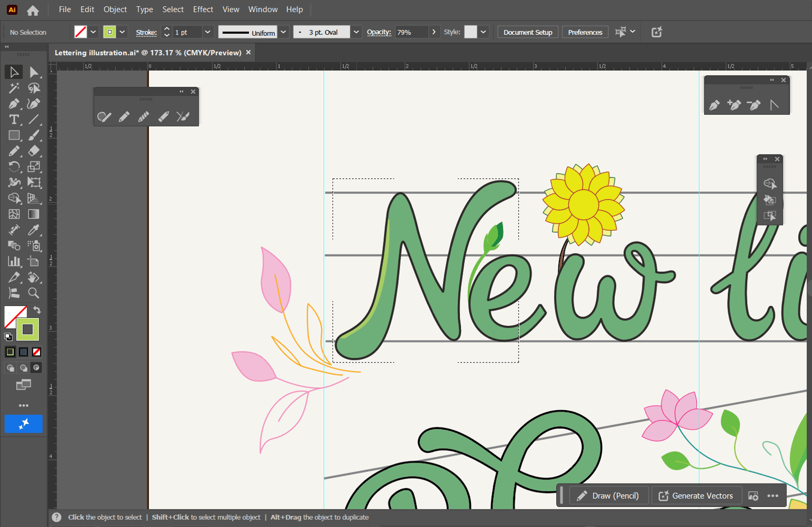Viewport: 812px width, 527px height.
Task: Switch to Draw Behind mode
Action: [x=23, y=368]
